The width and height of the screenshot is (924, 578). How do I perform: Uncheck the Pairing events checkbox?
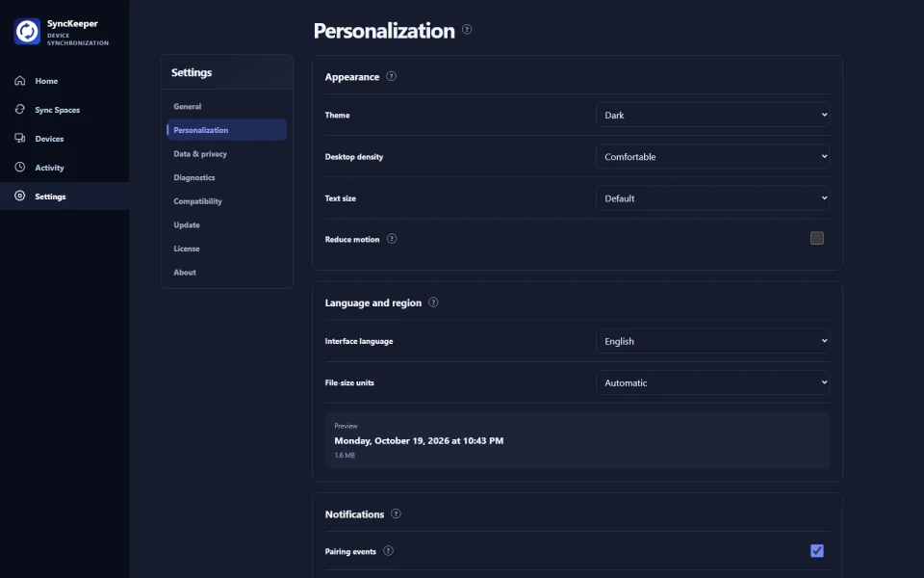tap(817, 551)
